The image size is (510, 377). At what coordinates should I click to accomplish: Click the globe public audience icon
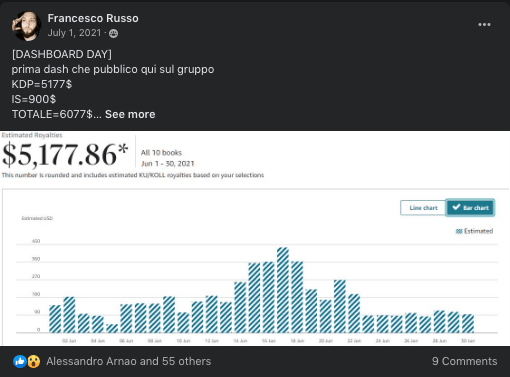113,33
